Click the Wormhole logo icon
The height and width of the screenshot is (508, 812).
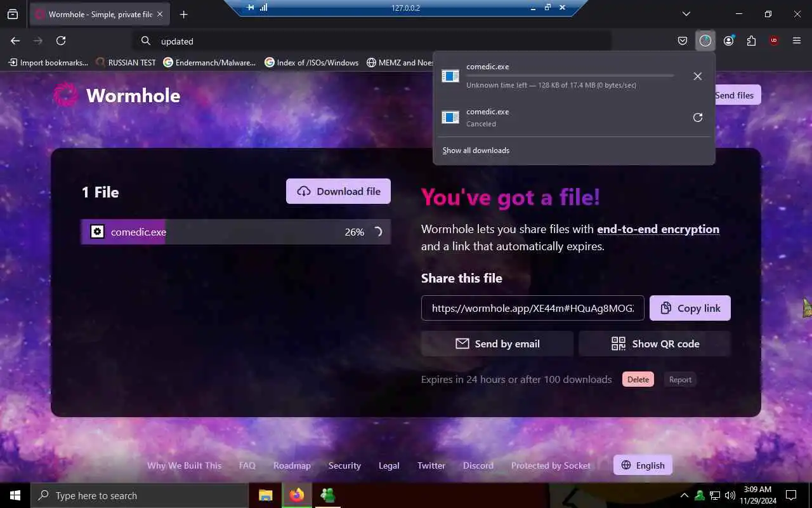(65, 95)
